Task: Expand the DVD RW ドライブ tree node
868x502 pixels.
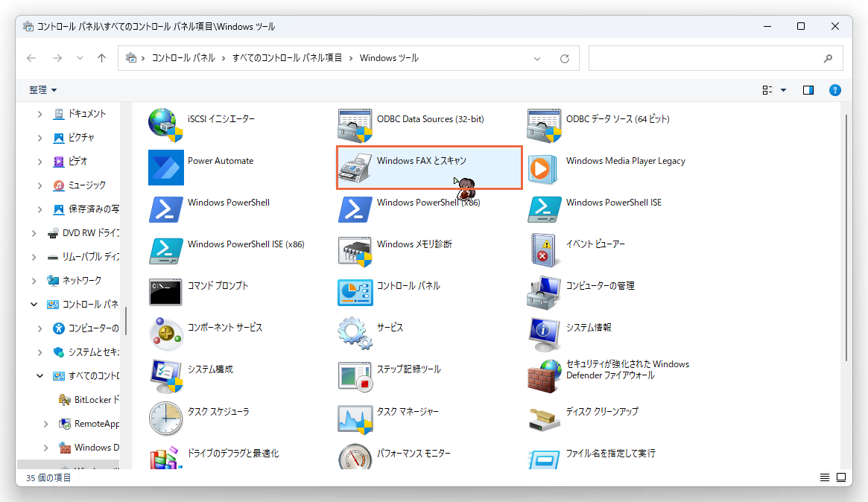Action: click(x=34, y=234)
